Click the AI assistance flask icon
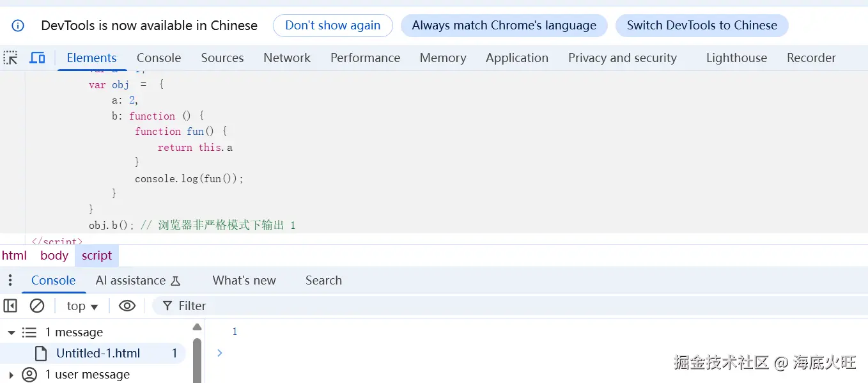 pos(176,281)
